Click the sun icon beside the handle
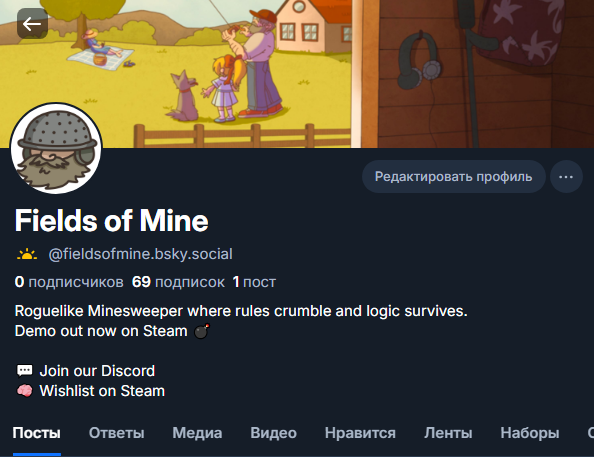 pyautogui.click(x=27, y=254)
